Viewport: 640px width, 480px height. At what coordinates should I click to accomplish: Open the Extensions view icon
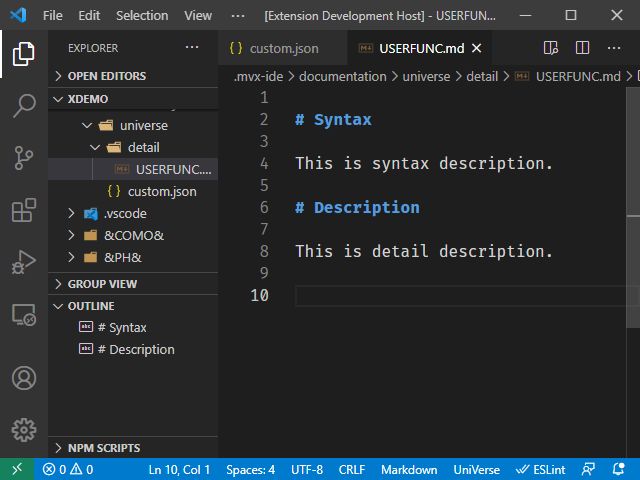pos(24,210)
